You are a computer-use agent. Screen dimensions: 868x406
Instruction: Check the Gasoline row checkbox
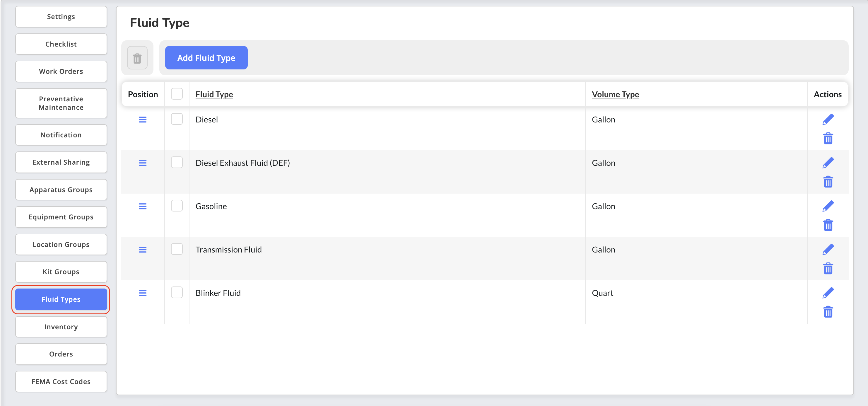[177, 206]
